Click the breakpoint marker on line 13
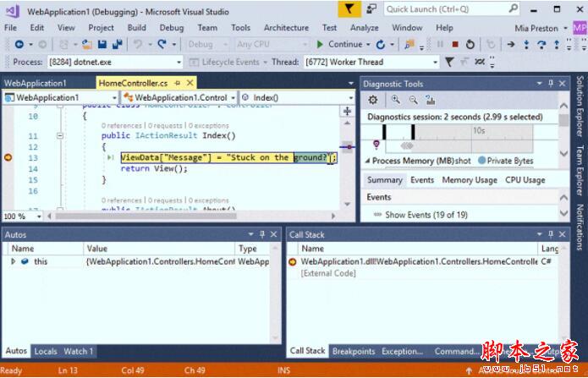The image size is (588, 378). pos(8,158)
